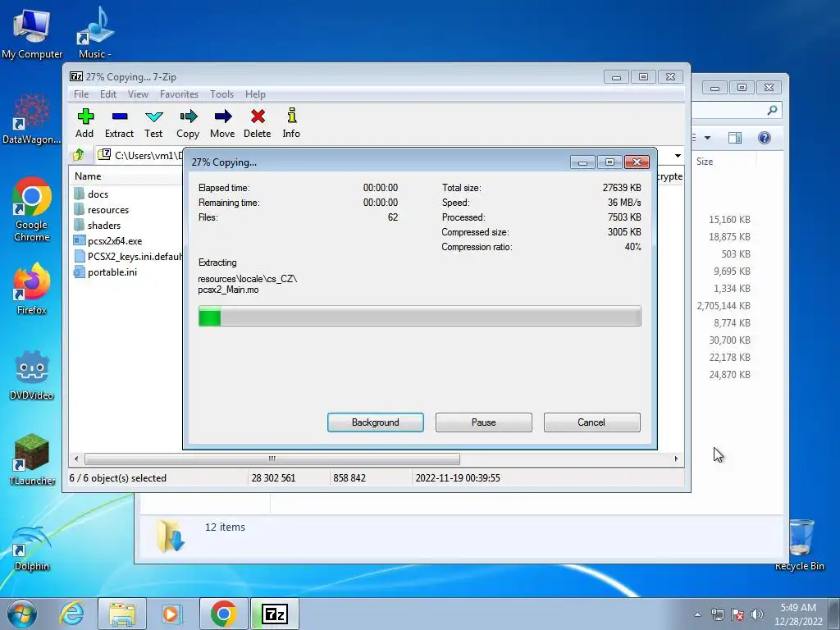Open Internet Explorer from taskbar

point(71,614)
